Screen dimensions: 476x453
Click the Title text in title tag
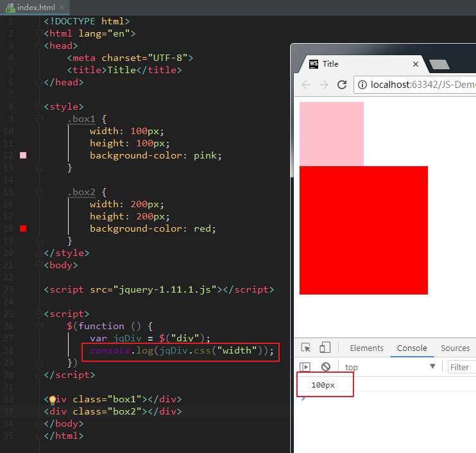coord(121,70)
